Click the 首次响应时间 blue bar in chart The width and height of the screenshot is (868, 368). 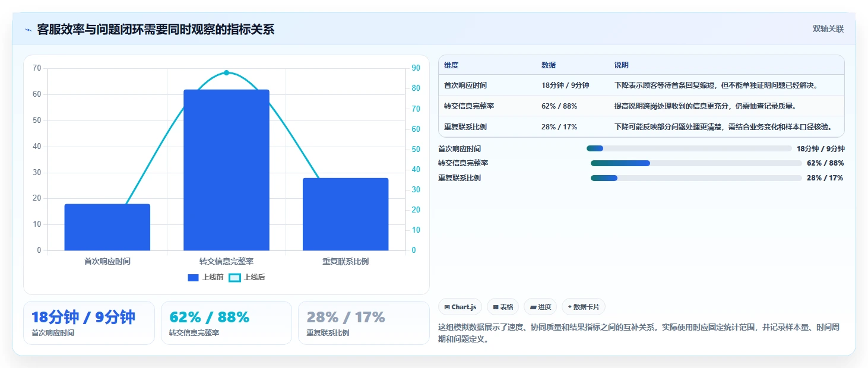107,227
